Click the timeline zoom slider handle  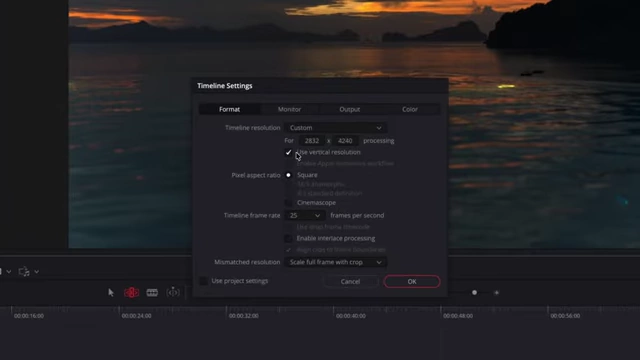(474, 293)
